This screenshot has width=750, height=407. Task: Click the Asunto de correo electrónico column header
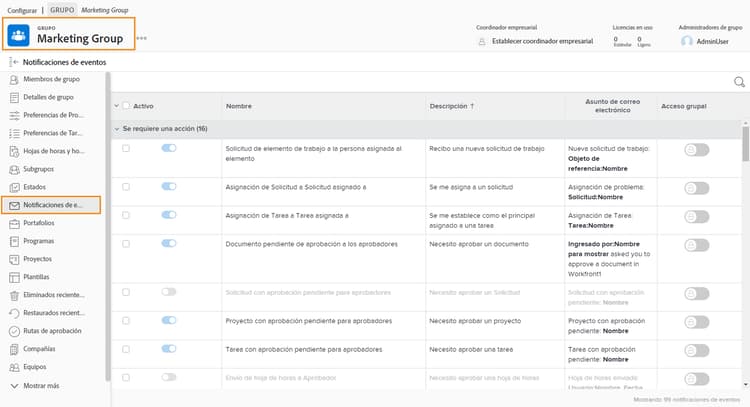(x=612, y=106)
